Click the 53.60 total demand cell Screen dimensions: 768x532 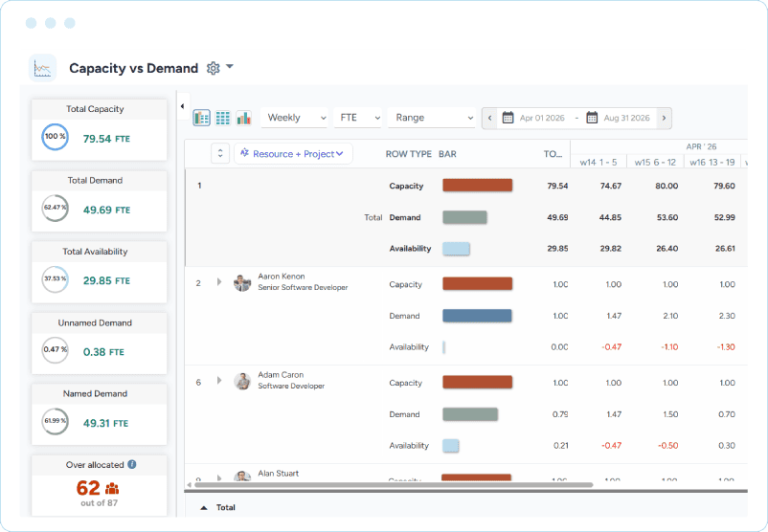coord(667,217)
